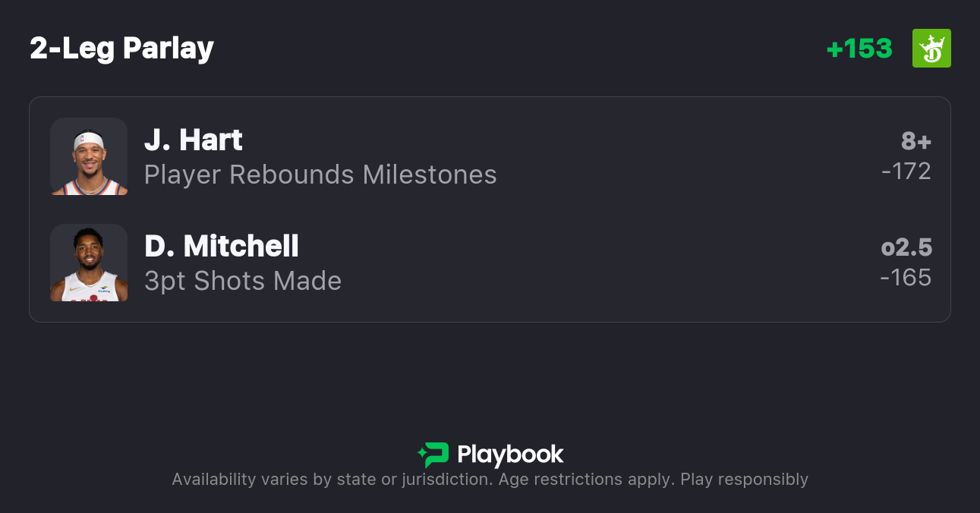Click the 'Age restrictions apply' notice

[x=597, y=480]
